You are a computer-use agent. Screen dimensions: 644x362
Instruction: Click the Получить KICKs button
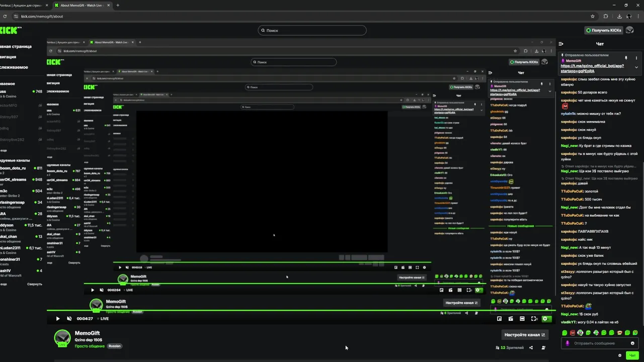click(x=604, y=30)
